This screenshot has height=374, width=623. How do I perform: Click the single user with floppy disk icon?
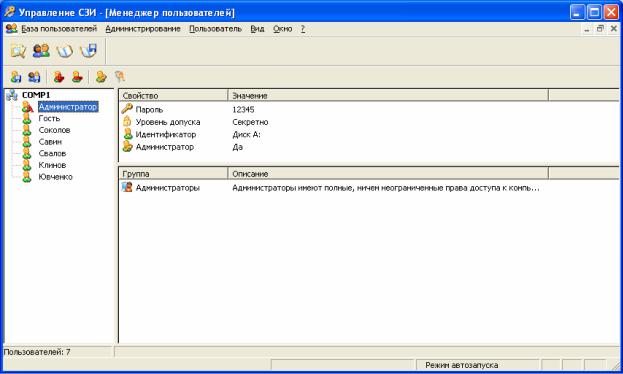pos(16,76)
